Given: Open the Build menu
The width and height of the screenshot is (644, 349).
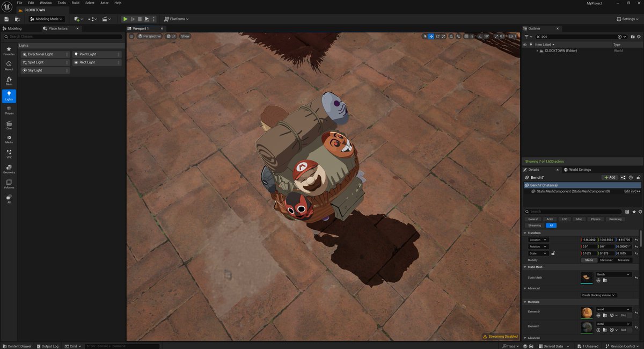Looking at the screenshot, I should point(76,3).
